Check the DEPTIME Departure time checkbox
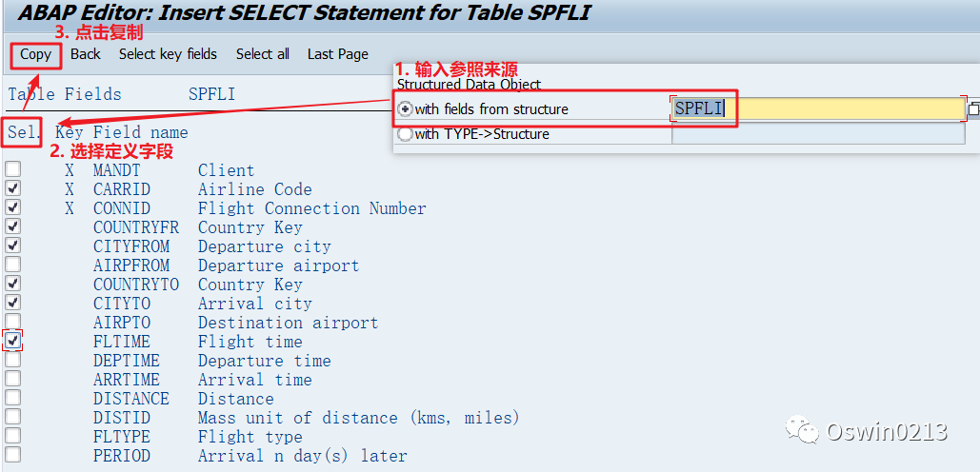The width and height of the screenshot is (980, 472). click(x=12, y=360)
